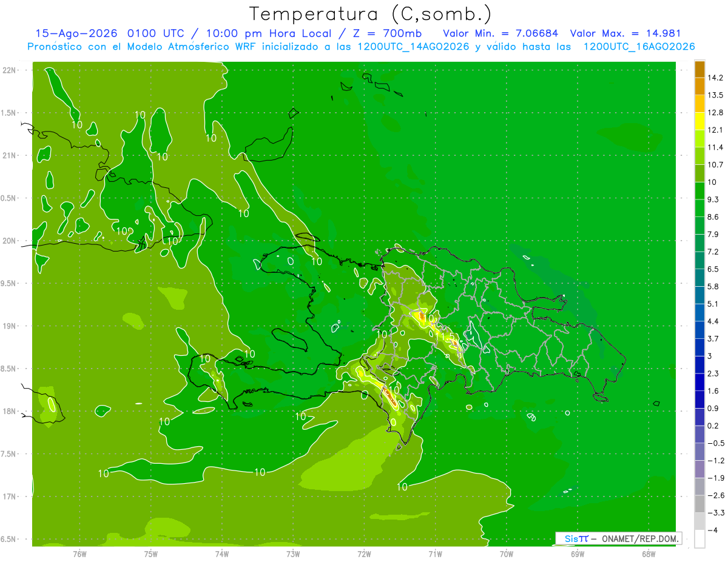
Task: Click the '-4' colorbar label
Action: pos(713,530)
